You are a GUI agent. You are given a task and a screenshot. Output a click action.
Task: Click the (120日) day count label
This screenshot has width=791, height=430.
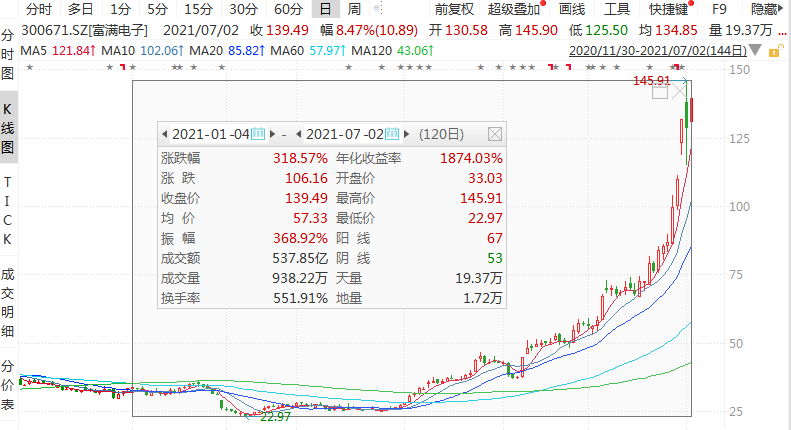click(x=441, y=134)
